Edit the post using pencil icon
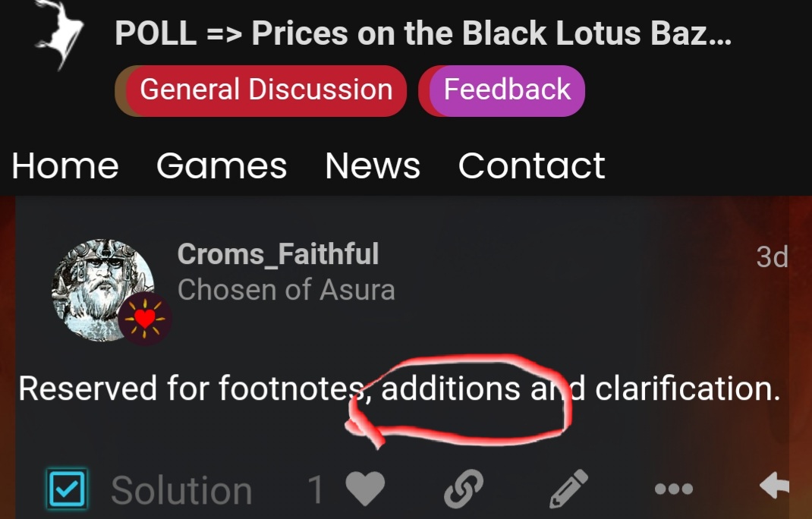This screenshot has height=519, width=812. coord(568,488)
